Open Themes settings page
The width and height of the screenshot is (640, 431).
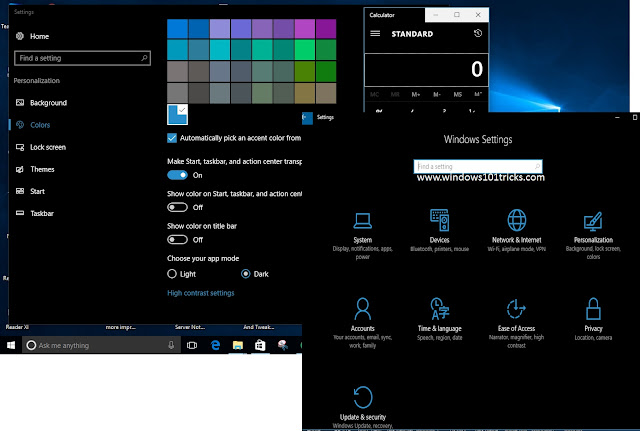[x=35, y=169]
